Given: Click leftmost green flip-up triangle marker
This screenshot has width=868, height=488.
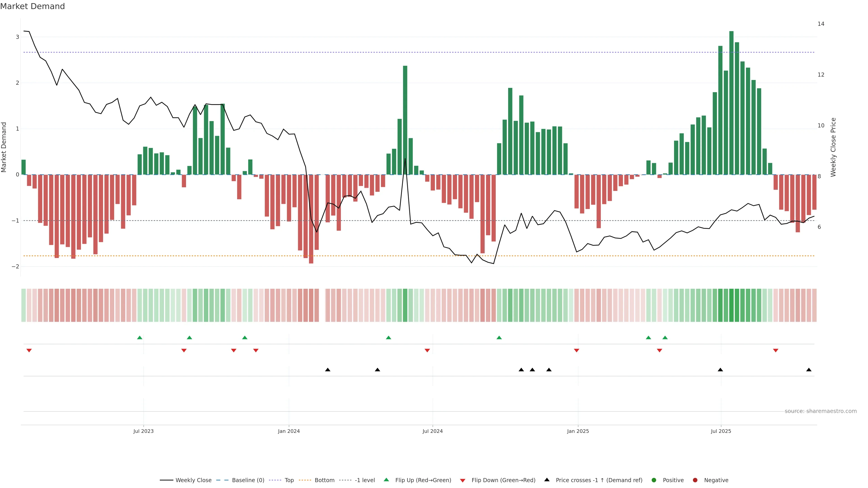Looking at the screenshot, I should [140, 338].
